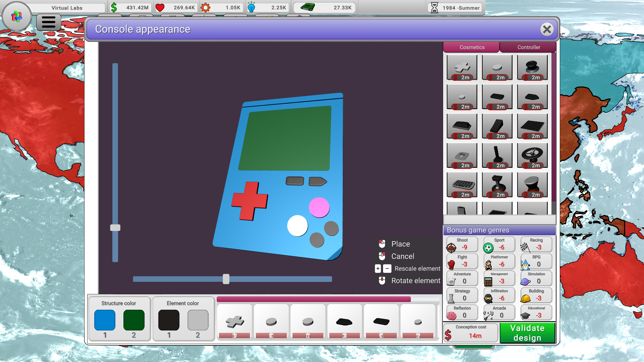
Task: Open the hamburger menu top left
Action: [x=48, y=22]
